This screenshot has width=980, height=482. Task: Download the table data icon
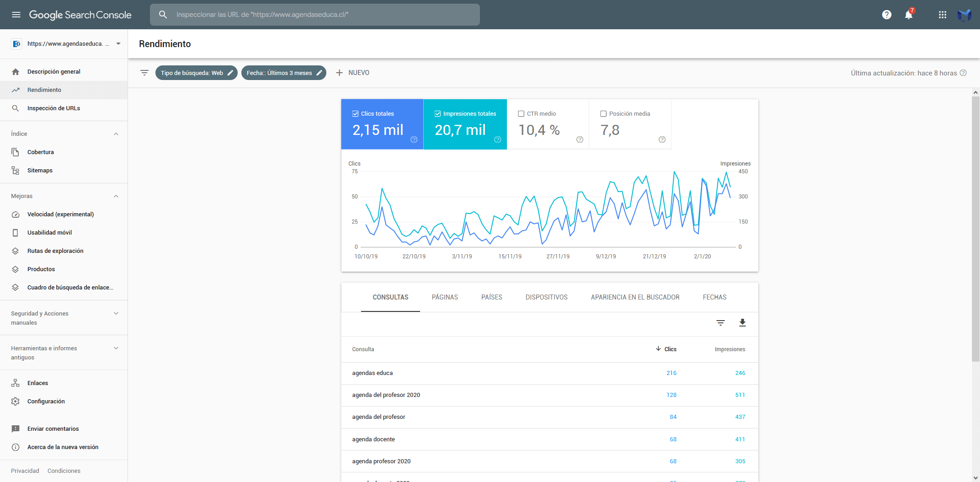(x=742, y=323)
